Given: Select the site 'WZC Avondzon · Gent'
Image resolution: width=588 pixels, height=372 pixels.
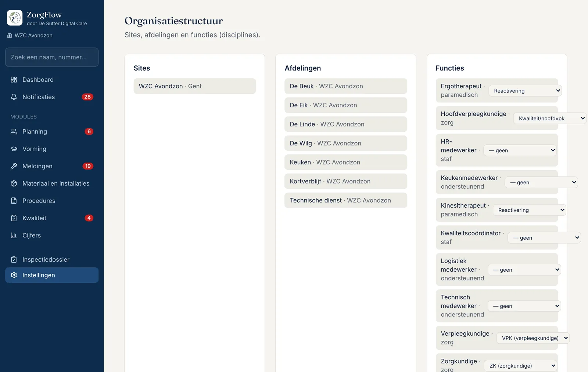Looking at the screenshot, I should (195, 86).
